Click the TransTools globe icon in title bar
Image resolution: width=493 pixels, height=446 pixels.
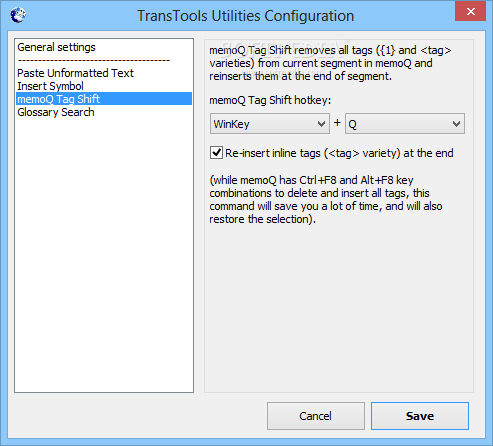coord(18,15)
